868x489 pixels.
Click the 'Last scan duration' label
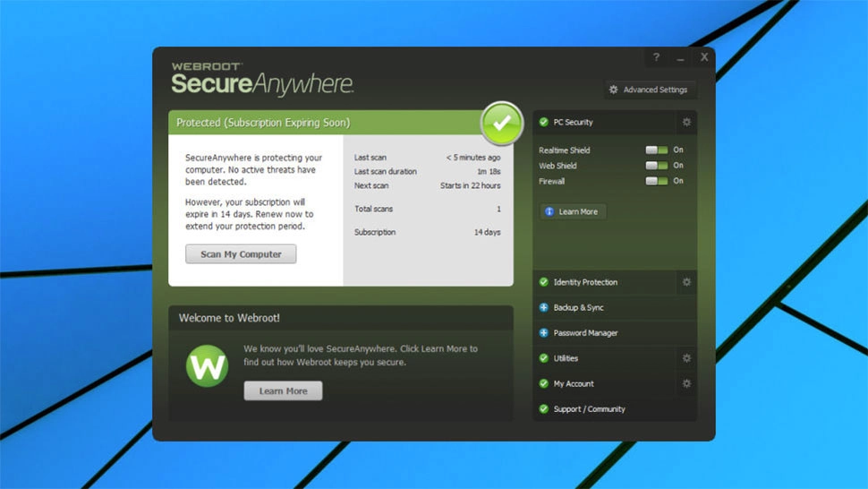(386, 172)
